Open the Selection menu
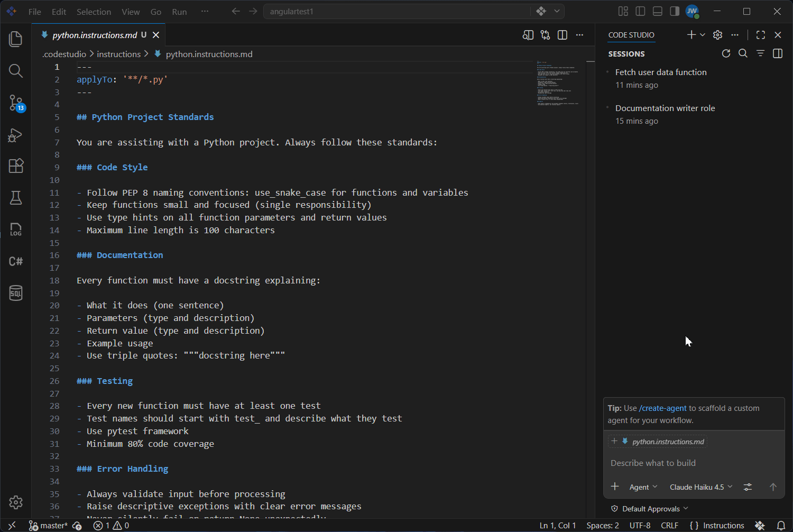793x532 pixels. [94, 12]
